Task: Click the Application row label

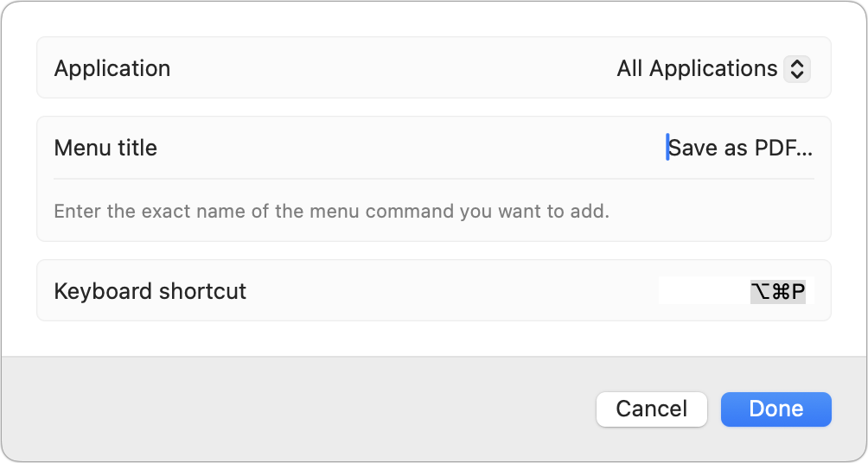Action: pos(112,68)
